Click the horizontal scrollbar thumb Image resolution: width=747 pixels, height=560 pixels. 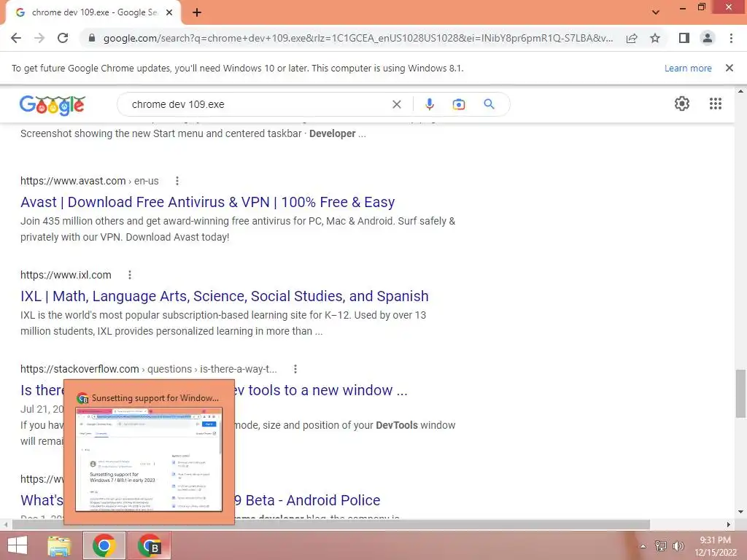coord(331,525)
